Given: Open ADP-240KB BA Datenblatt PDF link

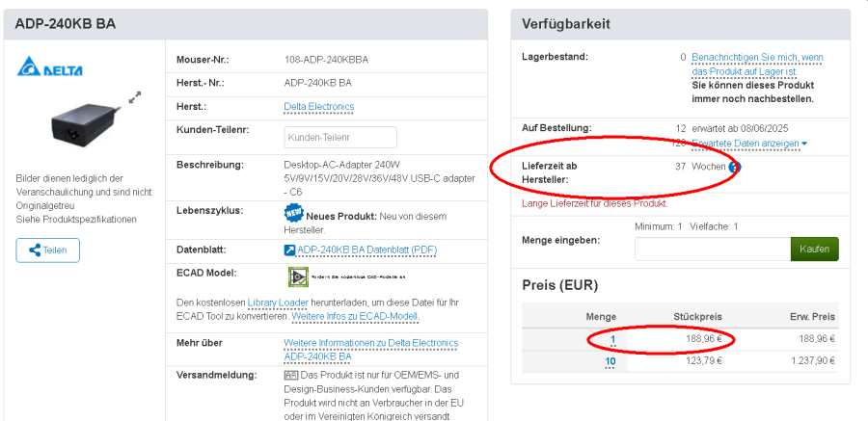Looking at the screenshot, I should pyautogui.click(x=366, y=250).
